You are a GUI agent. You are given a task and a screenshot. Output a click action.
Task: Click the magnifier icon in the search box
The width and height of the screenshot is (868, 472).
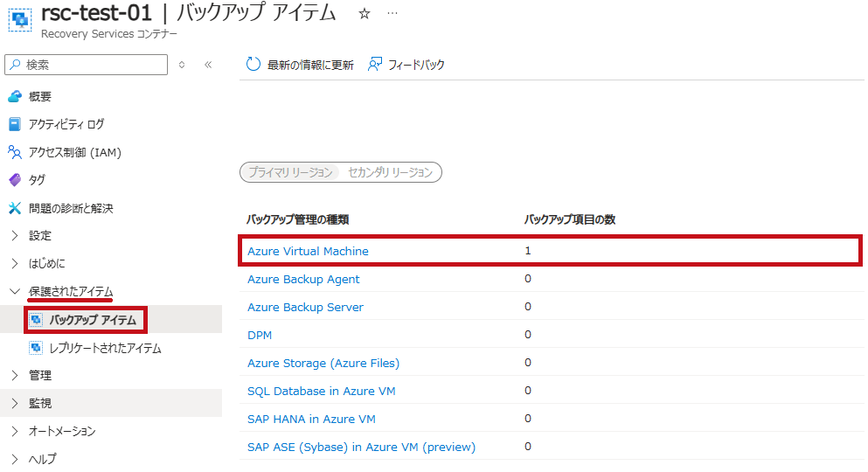click(x=16, y=65)
